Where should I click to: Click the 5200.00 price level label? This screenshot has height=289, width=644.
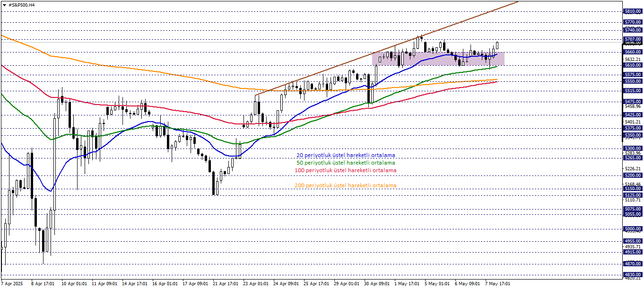tap(632, 175)
